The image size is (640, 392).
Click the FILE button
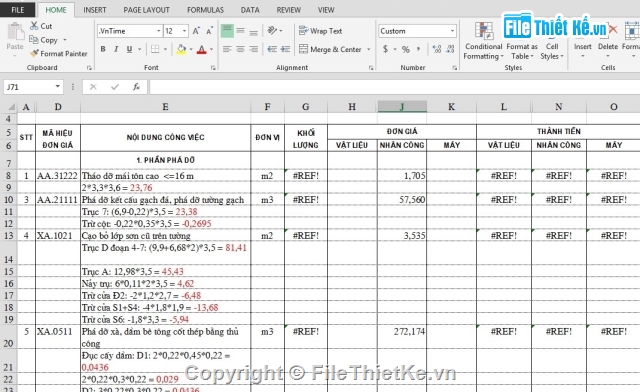click(x=18, y=10)
